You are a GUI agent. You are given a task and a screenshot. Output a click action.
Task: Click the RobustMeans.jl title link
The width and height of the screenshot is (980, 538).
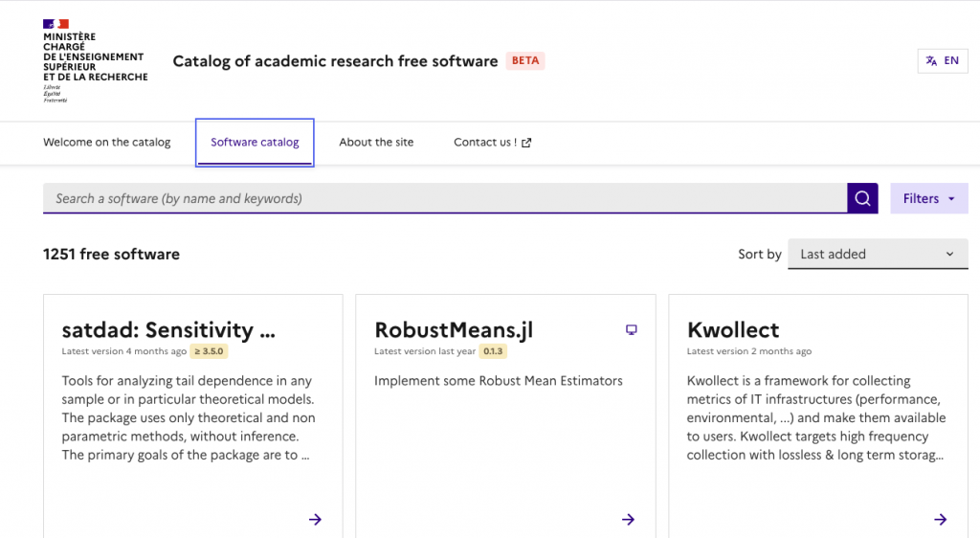[454, 330]
